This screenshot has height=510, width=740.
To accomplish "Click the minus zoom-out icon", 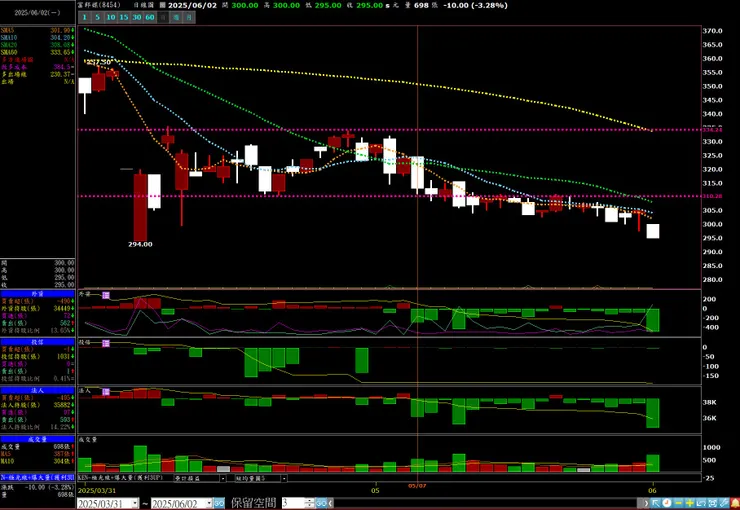I will 679,503.
